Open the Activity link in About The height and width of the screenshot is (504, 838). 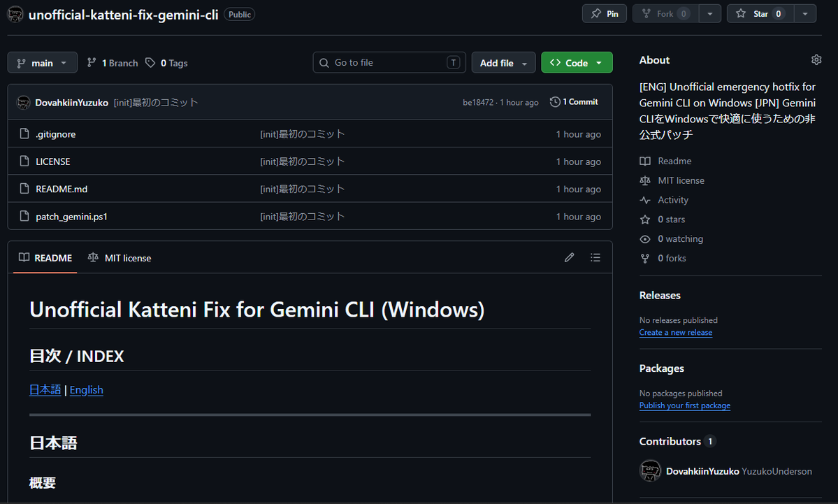pyautogui.click(x=673, y=200)
